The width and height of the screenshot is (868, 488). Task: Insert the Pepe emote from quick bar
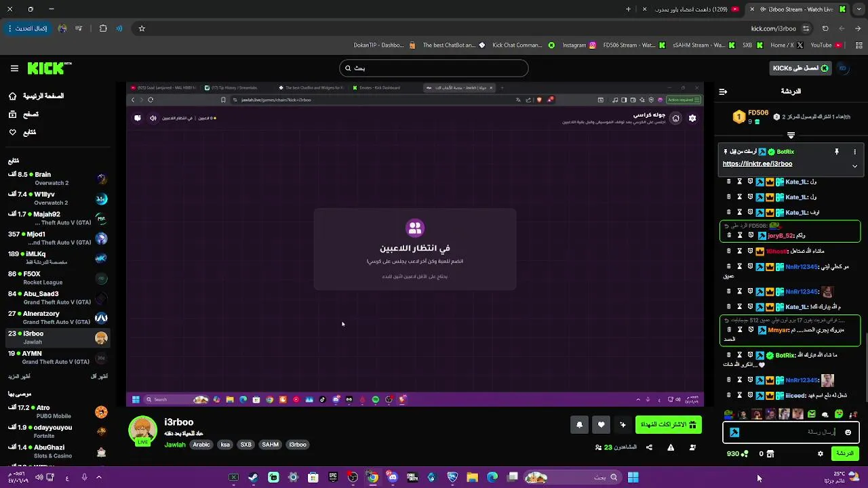point(728,414)
